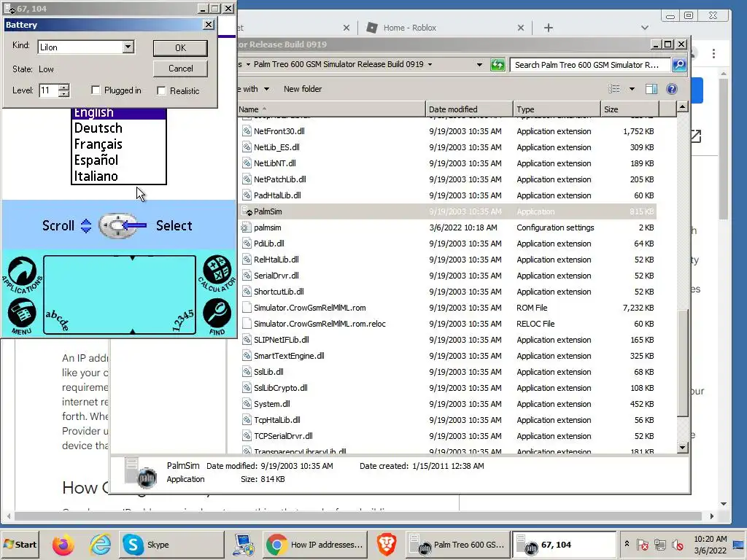Click the palmsim configuration settings file icon

point(247,227)
